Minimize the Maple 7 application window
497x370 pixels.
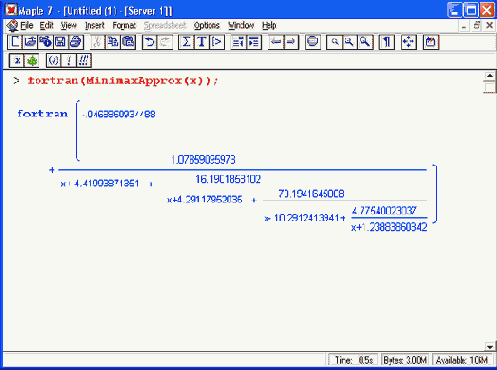pos(455,10)
